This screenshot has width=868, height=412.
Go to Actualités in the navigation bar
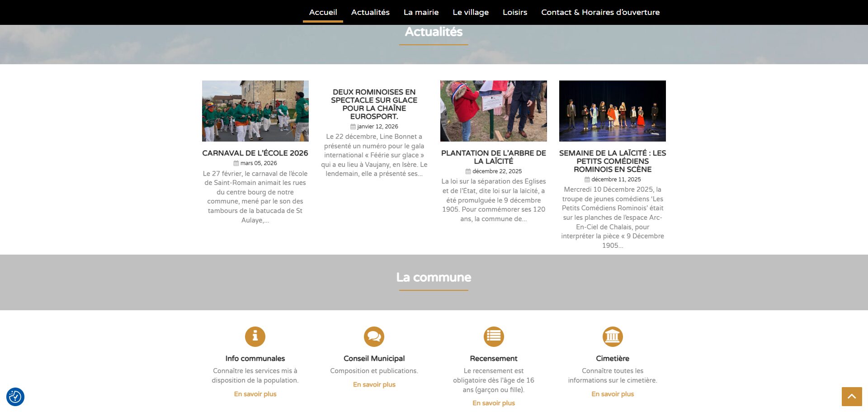click(370, 12)
